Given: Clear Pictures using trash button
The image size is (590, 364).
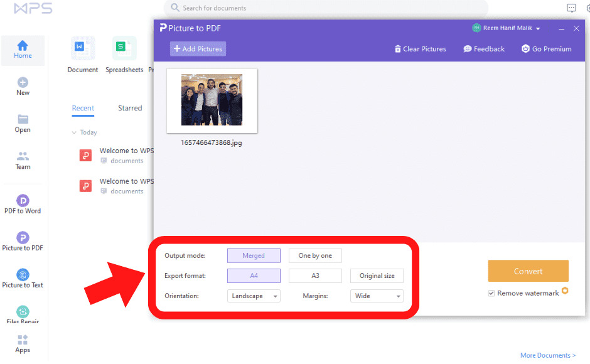Looking at the screenshot, I should [x=420, y=49].
